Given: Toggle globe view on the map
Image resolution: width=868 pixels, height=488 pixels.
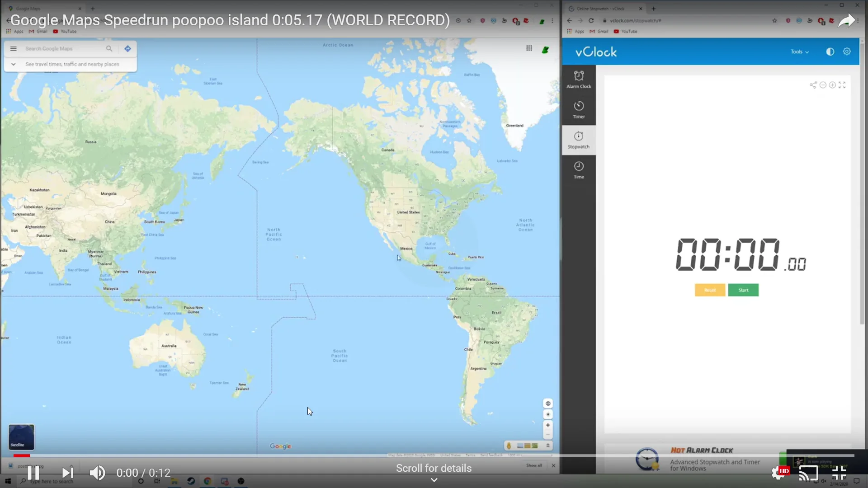Looking at the screenshot, I should (x=548, y=404).
